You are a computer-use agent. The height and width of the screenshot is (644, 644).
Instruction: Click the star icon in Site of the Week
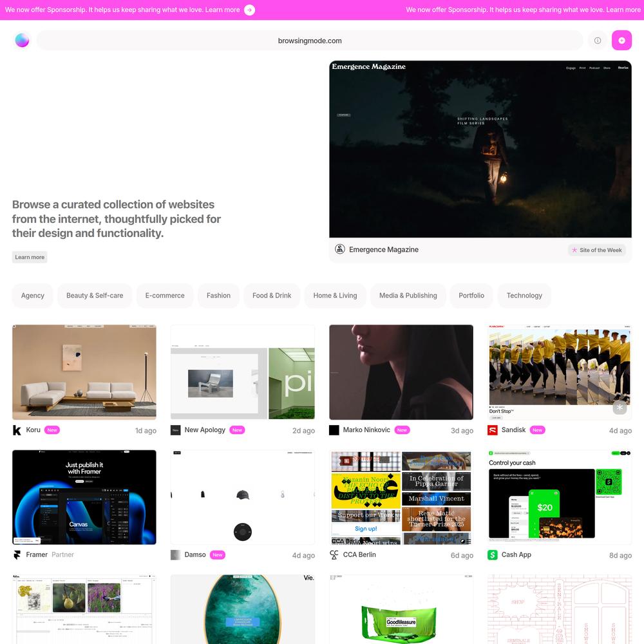[574, 250]
